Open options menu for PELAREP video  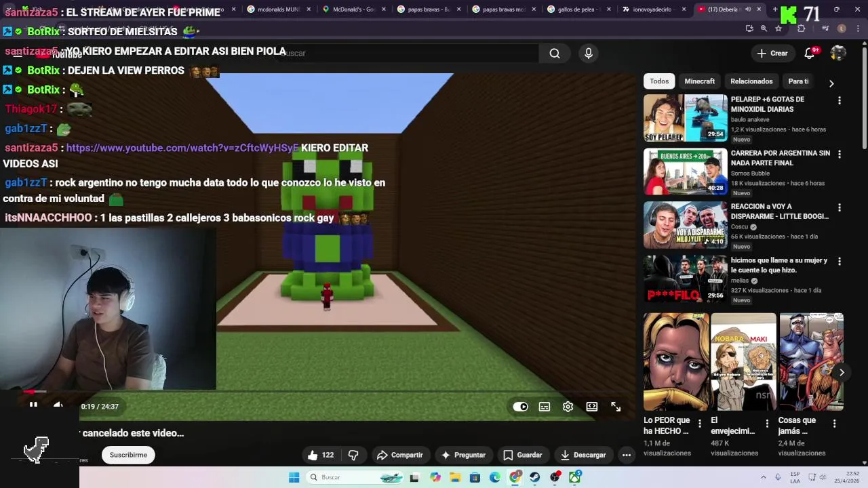tap(840, 100)
